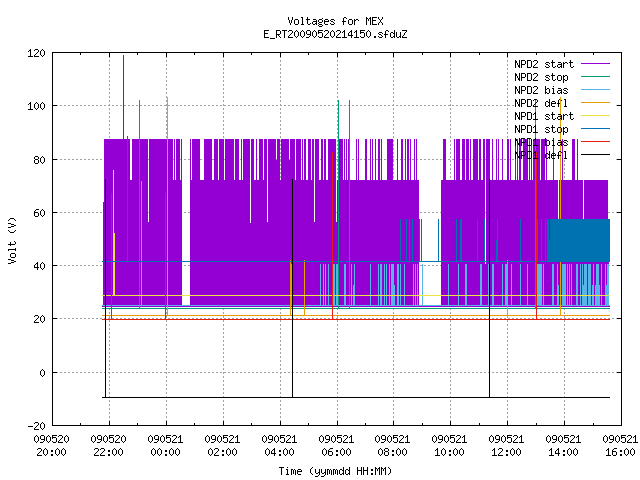Click the 'NPD1 bias' legend label
Screen dimensions: 640x480
(541, 142)
